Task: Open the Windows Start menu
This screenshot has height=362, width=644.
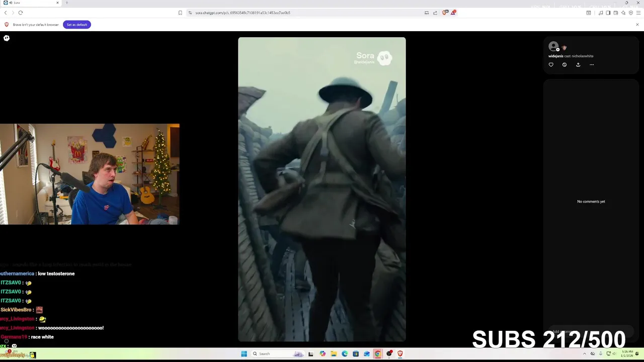Action: point(244,354)
